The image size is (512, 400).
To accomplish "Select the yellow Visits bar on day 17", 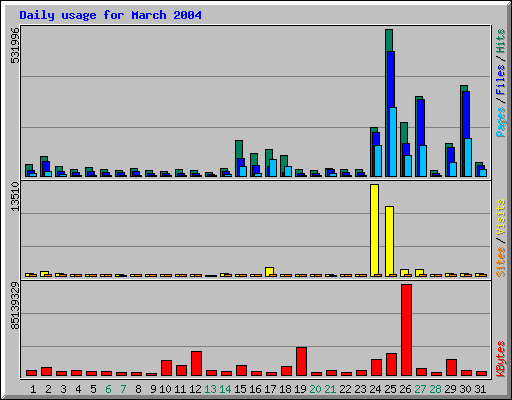I will click(x=269, y=272).
